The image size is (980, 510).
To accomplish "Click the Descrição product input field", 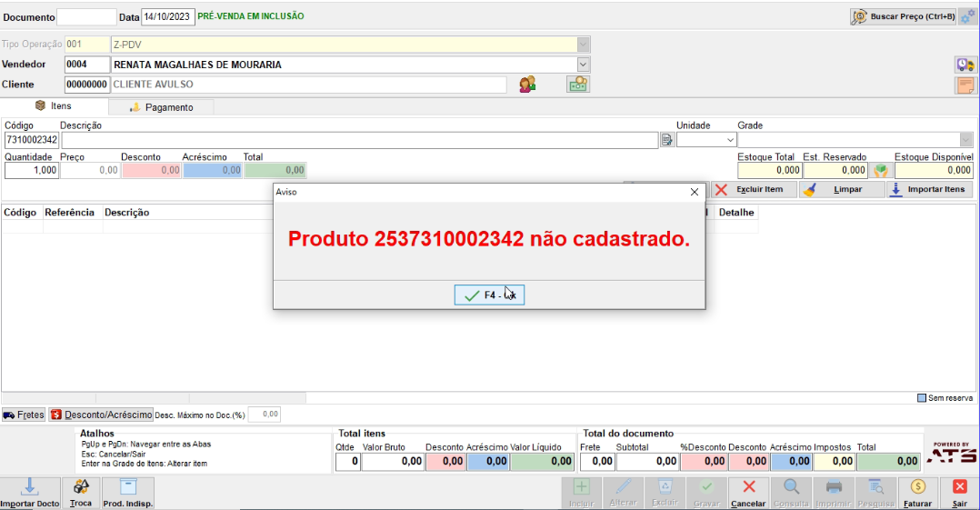I will pyautogui.click(x=360, y=140).
